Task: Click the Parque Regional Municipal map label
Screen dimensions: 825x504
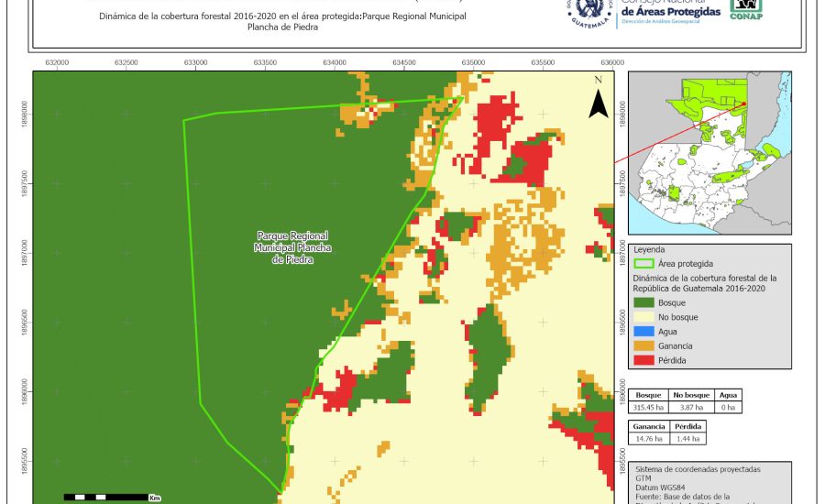Action: coord(292,247)
